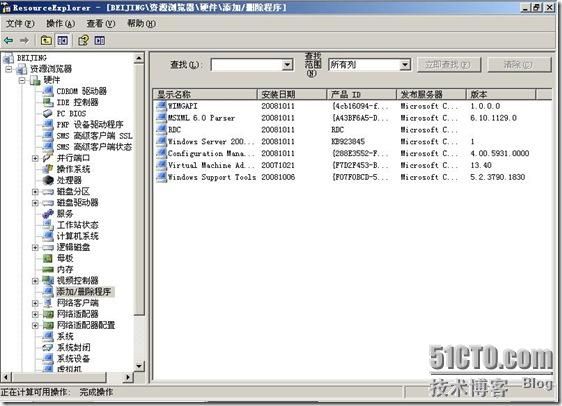Sort by 显示名称 column header

click(205, 94)
